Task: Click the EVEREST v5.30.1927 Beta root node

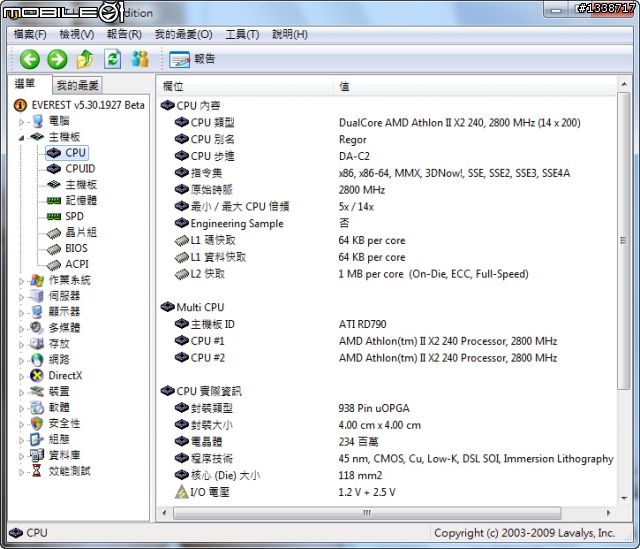Action: pyautogui.click(x=79, y=105)
